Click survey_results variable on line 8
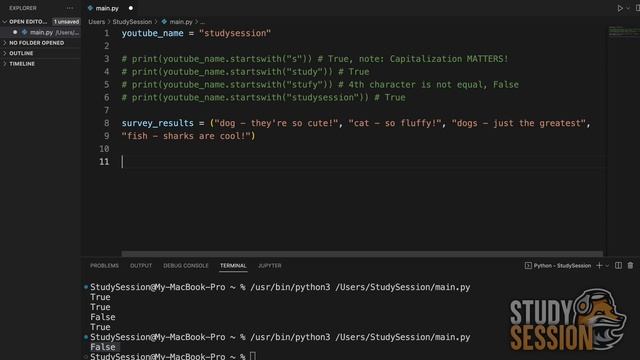Viewport: 640px width, 360px height. tap(158, 123)
